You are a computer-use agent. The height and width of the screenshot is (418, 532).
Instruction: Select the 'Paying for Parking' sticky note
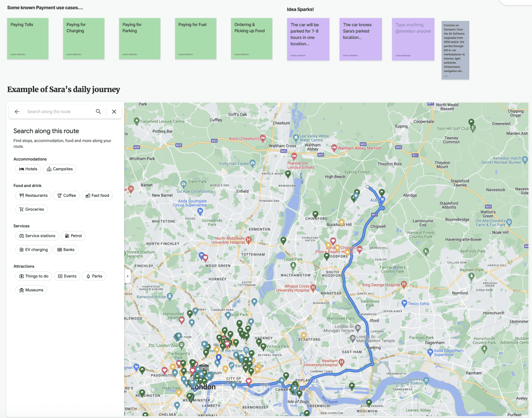(x=139, y=39)
